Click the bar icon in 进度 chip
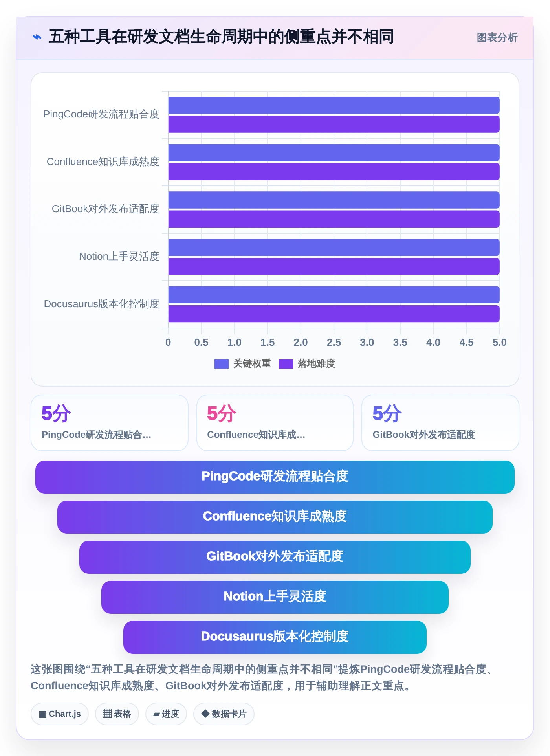This screenshot has height=756, width=550. click(156, 714)
